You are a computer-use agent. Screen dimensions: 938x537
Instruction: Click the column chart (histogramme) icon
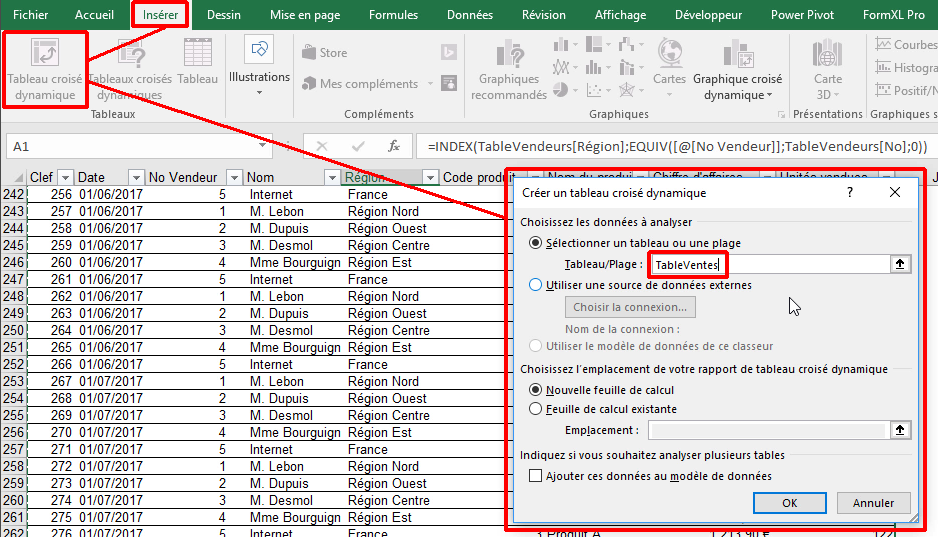pyautogui.click(x=561, y=44)
